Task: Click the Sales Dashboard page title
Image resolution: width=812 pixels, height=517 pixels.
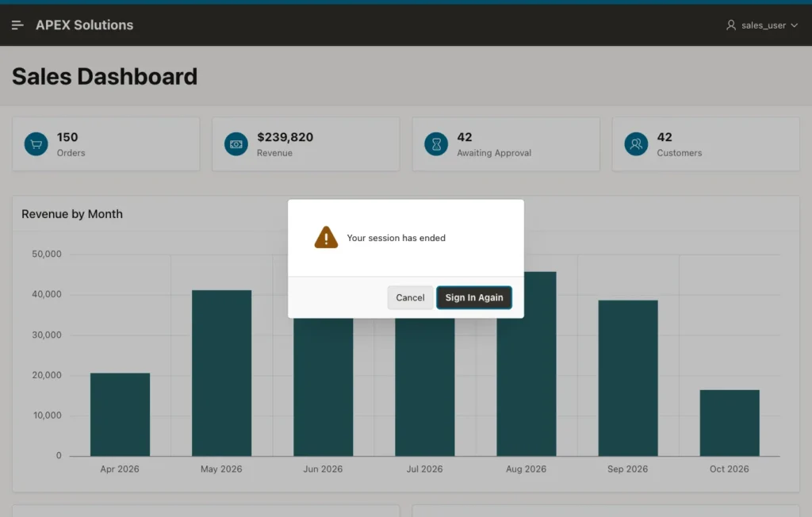Action: coord(105,77)
